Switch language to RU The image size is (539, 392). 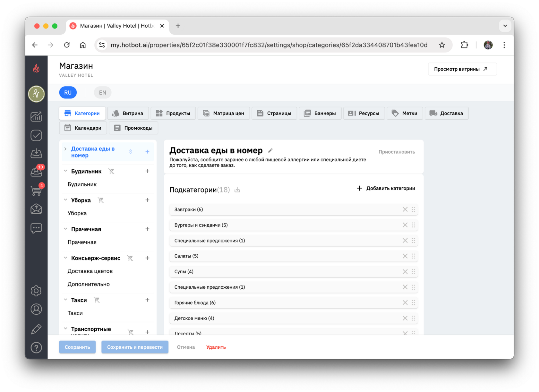tap(68, 93)
